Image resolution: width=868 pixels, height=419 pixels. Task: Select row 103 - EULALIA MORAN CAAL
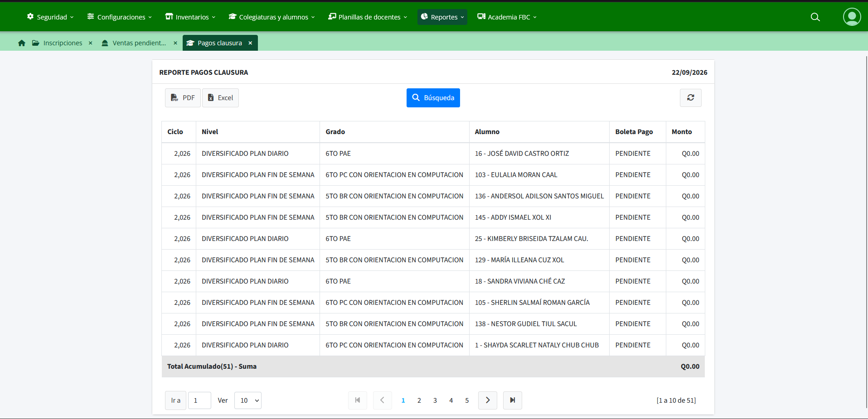point(433,175)
